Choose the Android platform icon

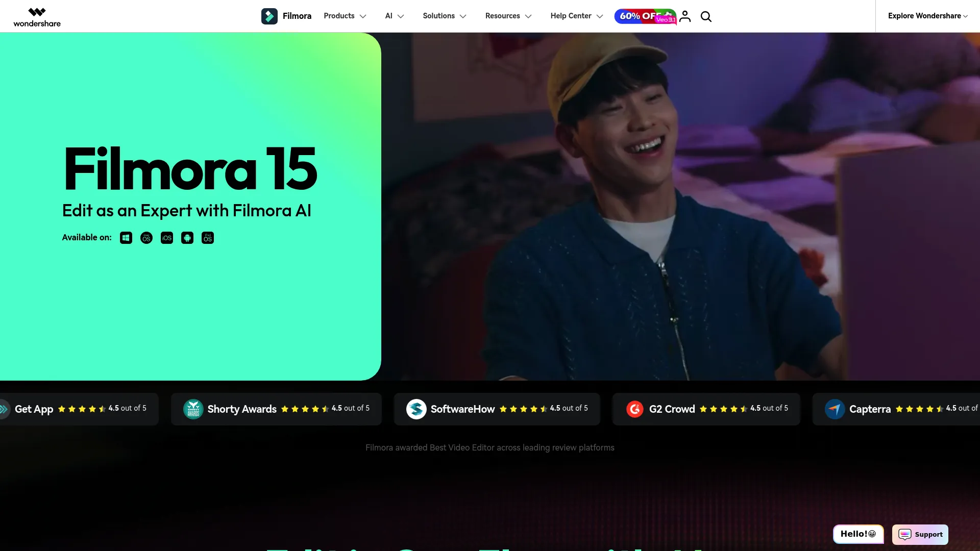187,238
